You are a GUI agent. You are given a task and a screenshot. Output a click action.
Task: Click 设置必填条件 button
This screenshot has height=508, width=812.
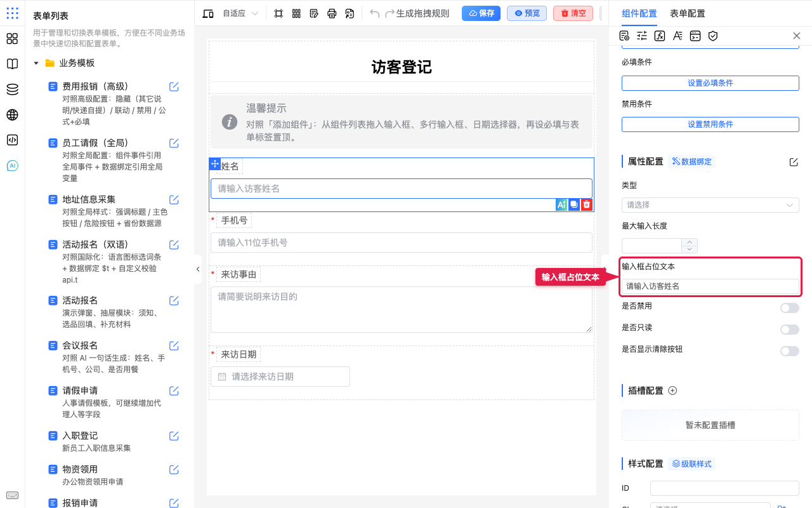[710, 83]
